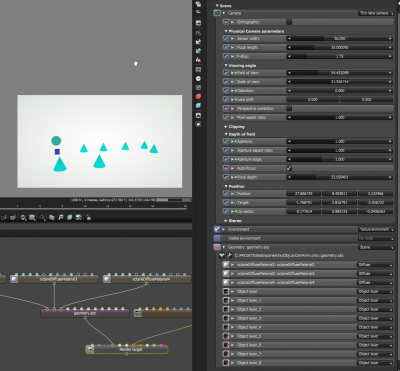This screenshot has width=400, height=371.
Task: Click the lock icon in the viewport toolbar
Action: [89, 218]
